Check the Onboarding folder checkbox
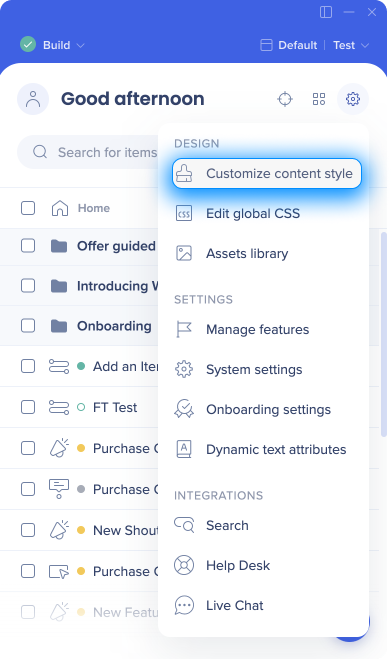The height and width of the screenshot is (659, 392). [28, 326]
